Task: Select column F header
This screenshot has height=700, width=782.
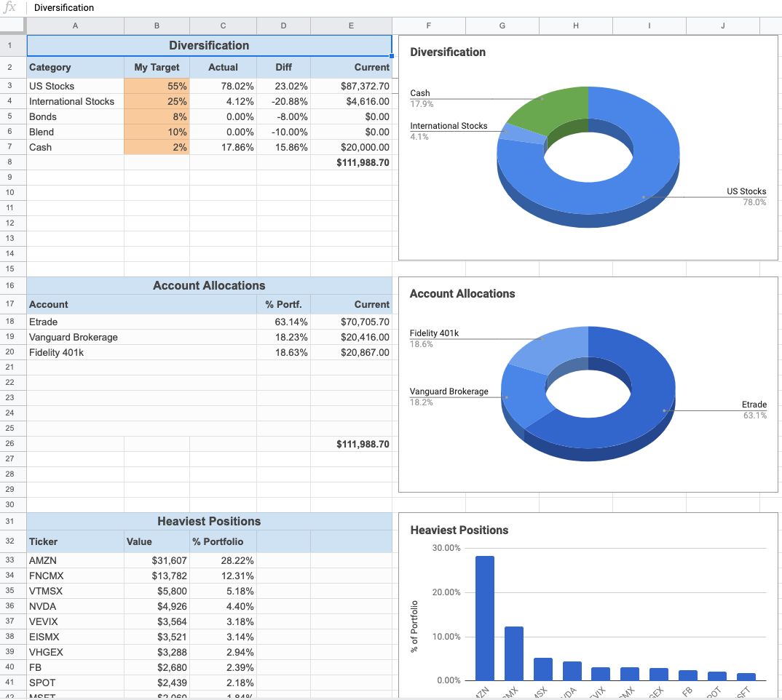Action: (428, 25)
